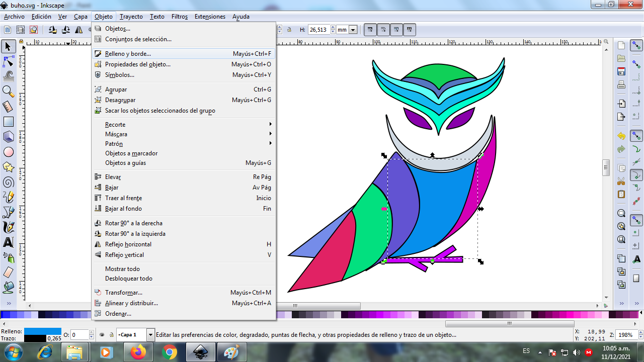This screenshot has width=644, height=362.
Task: Open Google Chrome from the taskbar
Action: click(170, 352)
